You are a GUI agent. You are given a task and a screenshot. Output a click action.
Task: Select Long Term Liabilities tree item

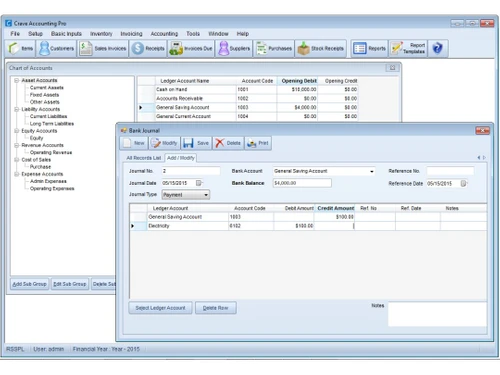(x=52, y=124)
